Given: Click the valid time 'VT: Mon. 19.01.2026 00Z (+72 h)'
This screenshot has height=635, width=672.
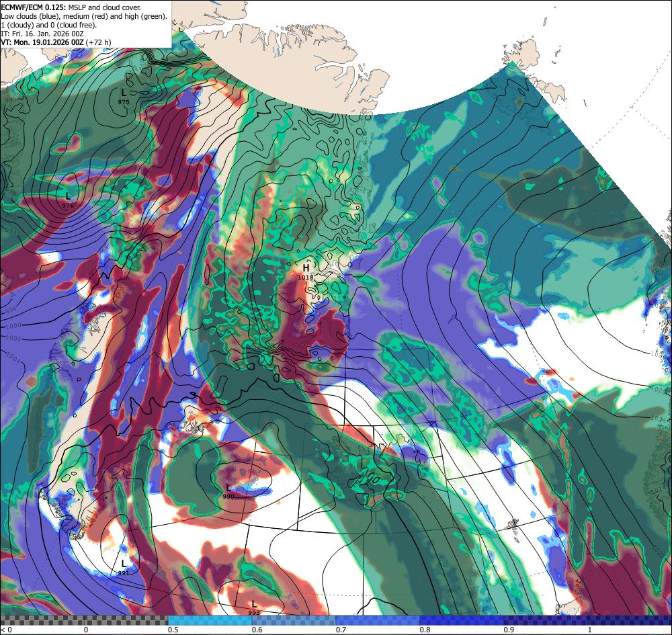Looking at the screenshot, I should click(56, 42).
